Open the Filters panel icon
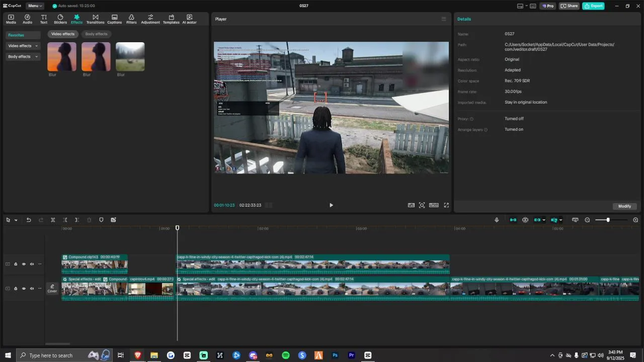The image size is (644, 362). click(x=131, y=19)
